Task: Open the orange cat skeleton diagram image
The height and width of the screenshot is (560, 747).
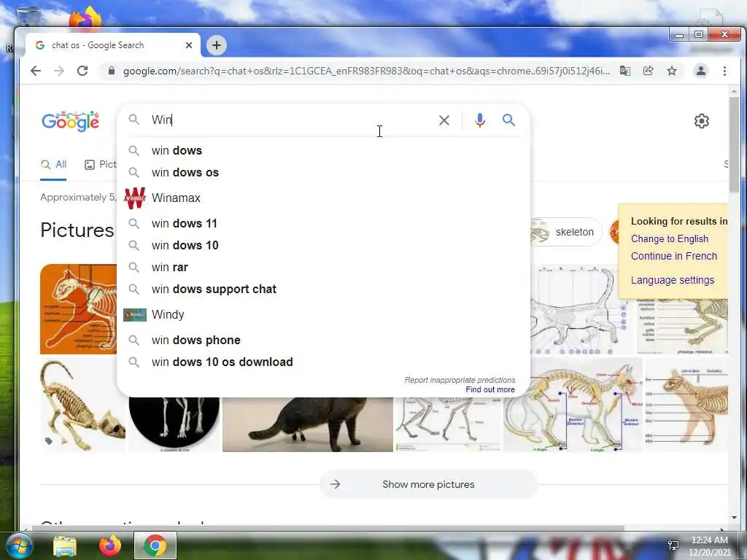Action: coord(79,309)
